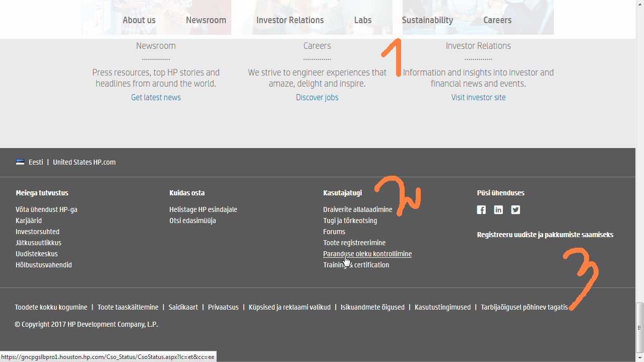Open HP LinkedIn page icon
The image size is (644, 362).
click(x=498, y=210)
